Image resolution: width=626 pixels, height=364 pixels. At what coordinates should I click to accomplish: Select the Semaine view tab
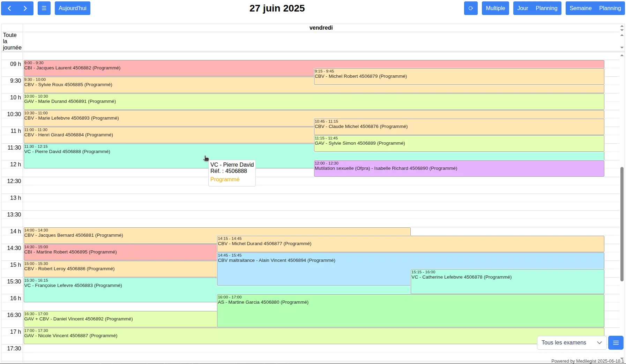click(580, 8)
